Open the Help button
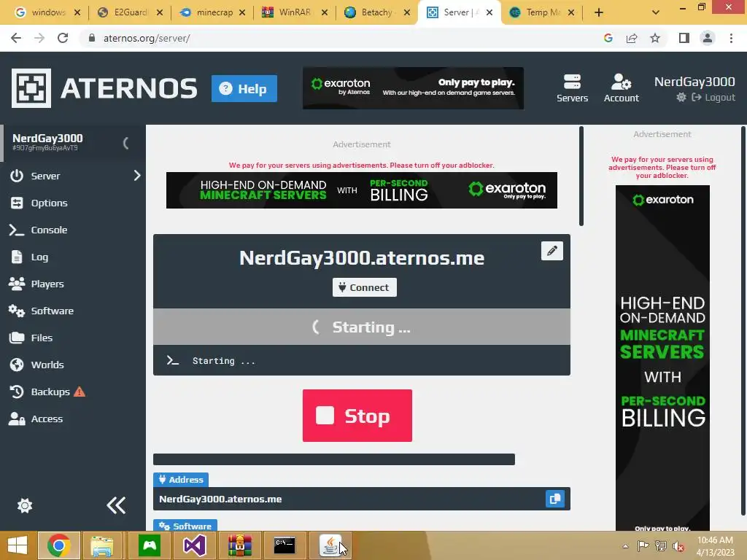 [244, 88]
